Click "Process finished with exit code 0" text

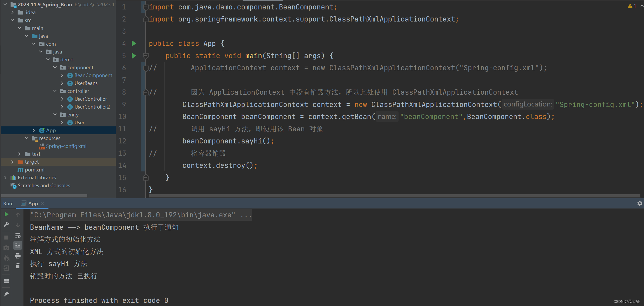click(99, 300)
